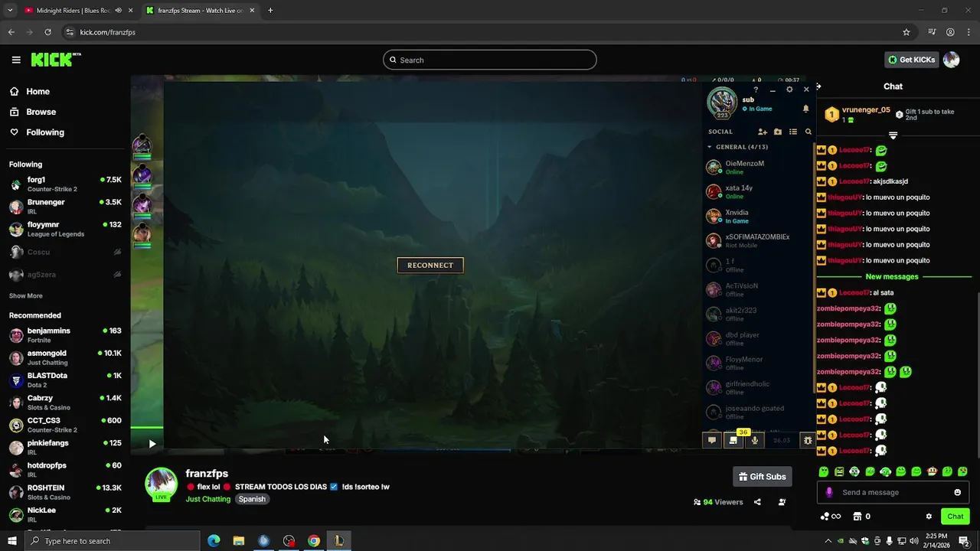Collapse the GENERAL friends group
The width and height of the screenshot is (980, 551).
(709, 147)
